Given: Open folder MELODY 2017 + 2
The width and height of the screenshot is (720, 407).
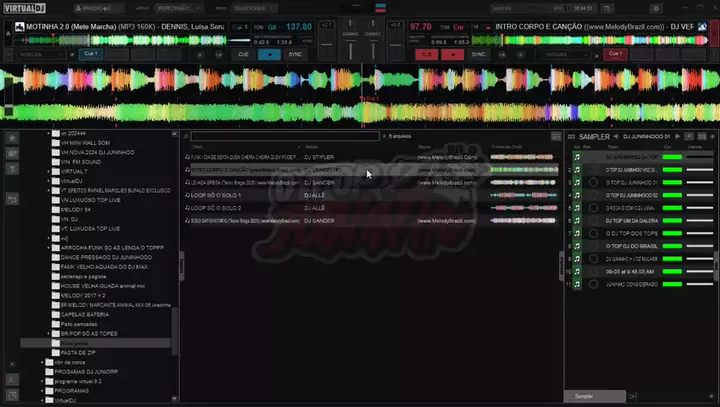Looking at the screenshot, I should [83, 295].
